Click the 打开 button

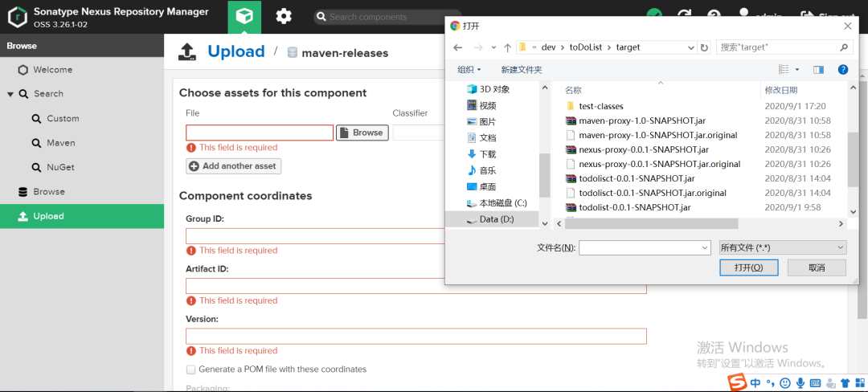747,267
